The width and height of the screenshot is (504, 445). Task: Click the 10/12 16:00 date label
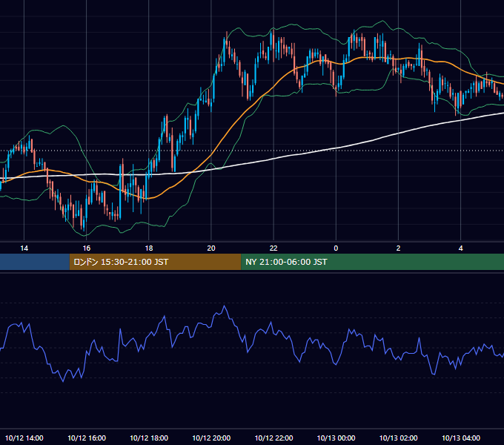[87, 438]
